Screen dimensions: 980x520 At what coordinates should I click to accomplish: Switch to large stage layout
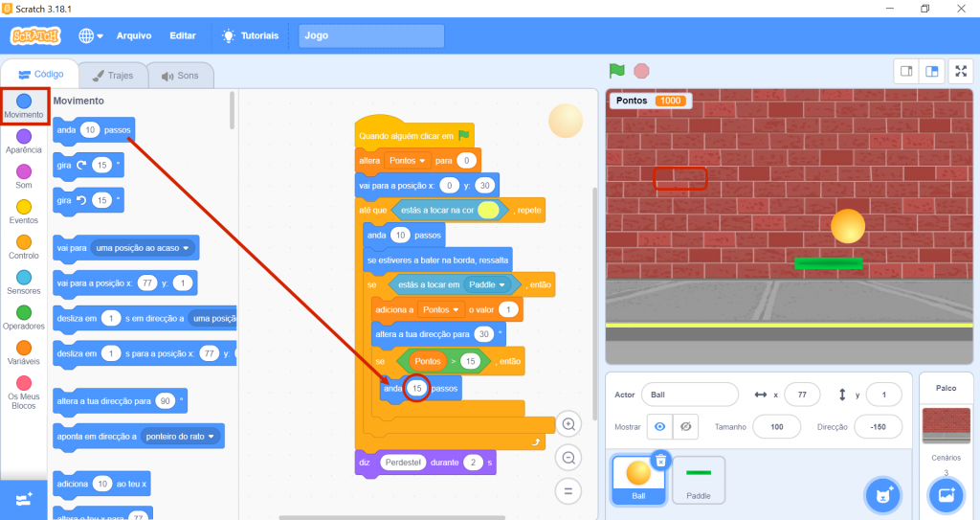932,71
